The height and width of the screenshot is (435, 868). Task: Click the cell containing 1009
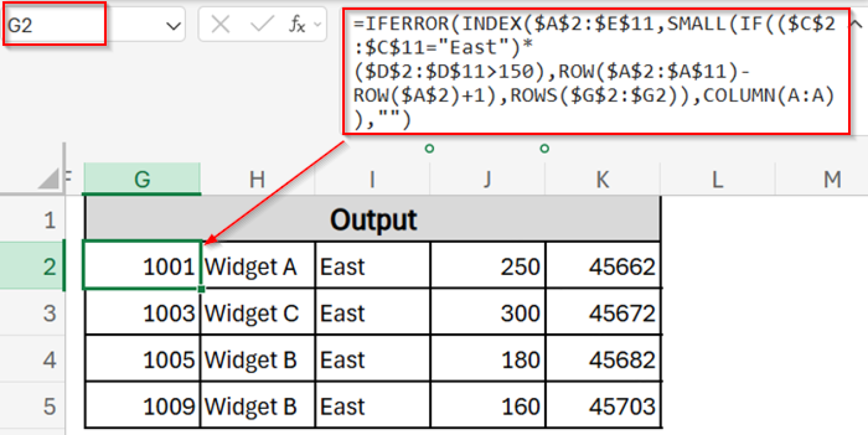[142, 405]
